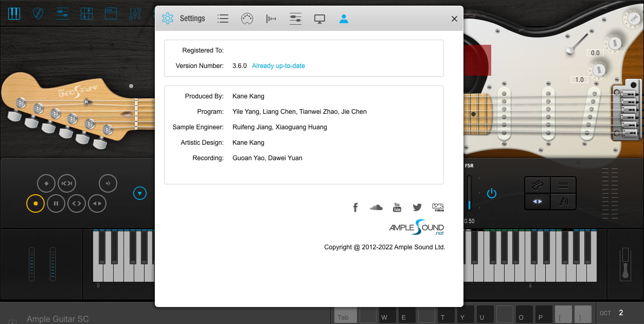
Task: Expand the blue downward arrow panel control
Action: coord(139,193)
